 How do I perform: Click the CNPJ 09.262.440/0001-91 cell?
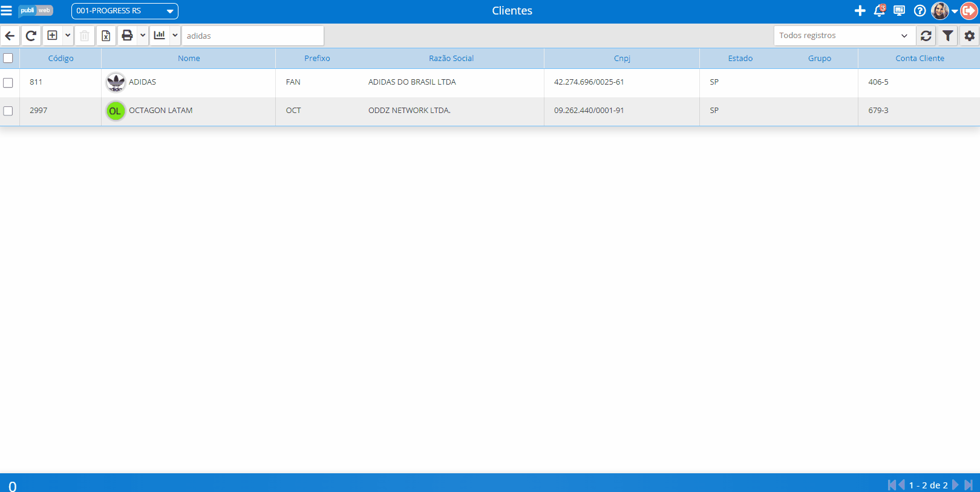589,111
